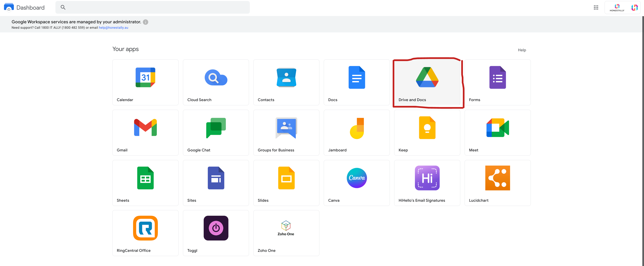Open the RingCentral Office app
Screen dimensions: 644x266
145,228
